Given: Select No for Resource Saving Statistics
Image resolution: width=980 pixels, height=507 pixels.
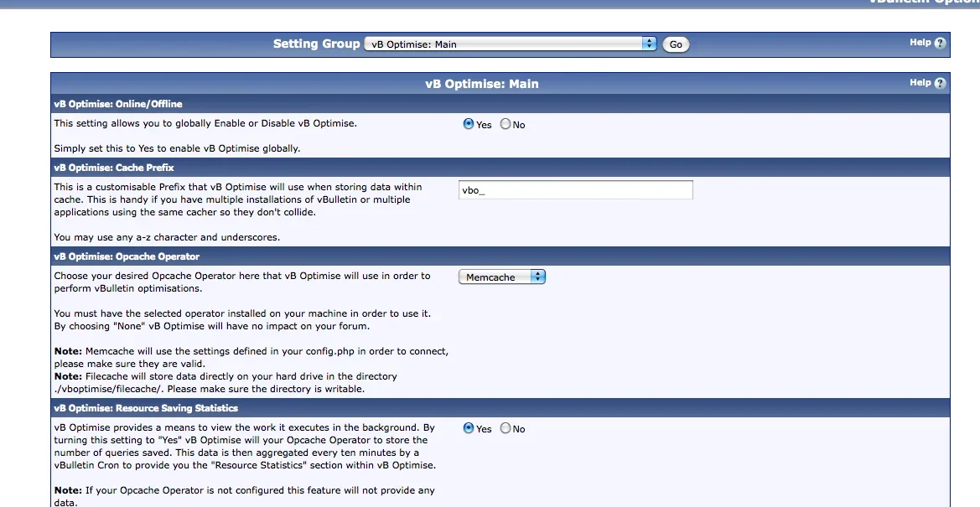Looking at the screenshot, I should [x=505, y=428].
